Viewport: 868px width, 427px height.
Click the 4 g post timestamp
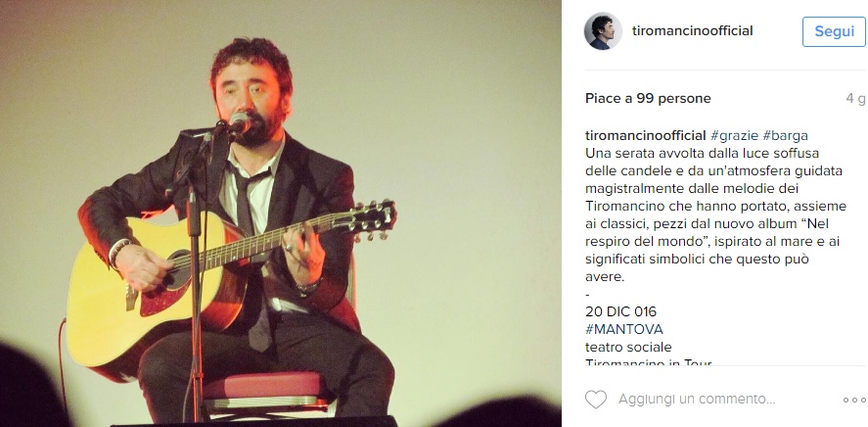coord(854,99)
